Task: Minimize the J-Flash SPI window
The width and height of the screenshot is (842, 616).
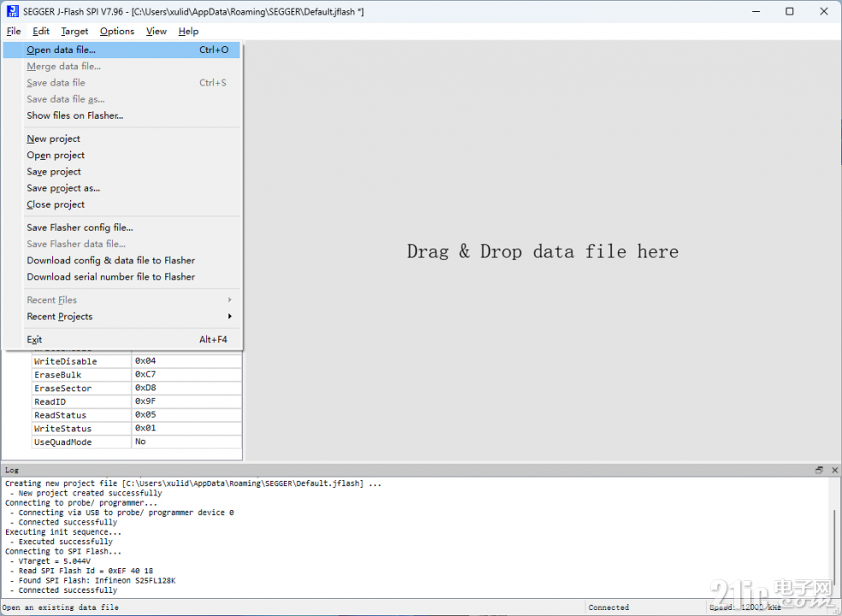Action: [756, 11]
